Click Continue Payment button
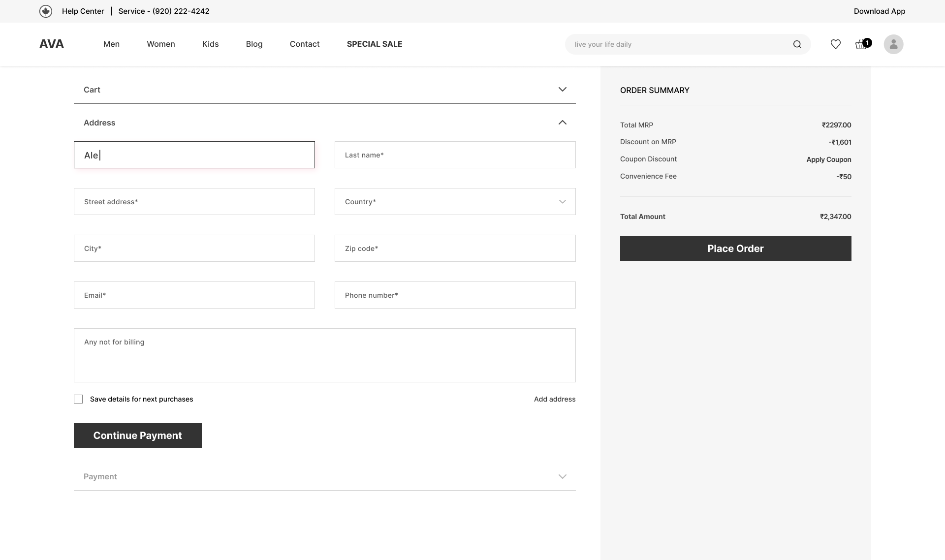The width and height of the screenshot is (945, 560). pyautogui.click(x=138, y=436)
